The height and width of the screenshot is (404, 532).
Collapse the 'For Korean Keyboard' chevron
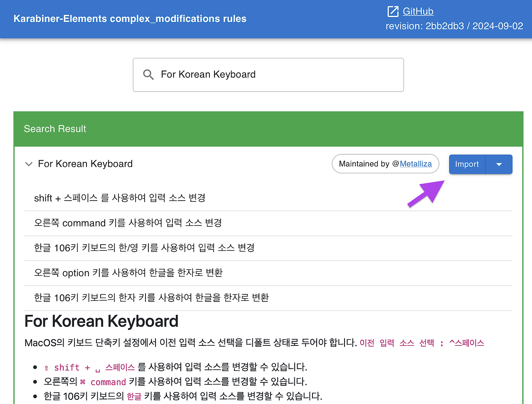(29, 164)
